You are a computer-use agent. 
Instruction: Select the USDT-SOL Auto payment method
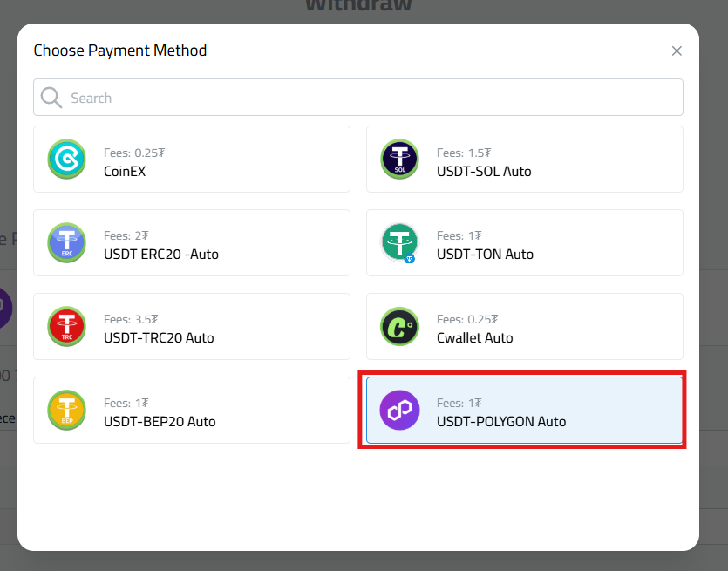tap(523, 160)
